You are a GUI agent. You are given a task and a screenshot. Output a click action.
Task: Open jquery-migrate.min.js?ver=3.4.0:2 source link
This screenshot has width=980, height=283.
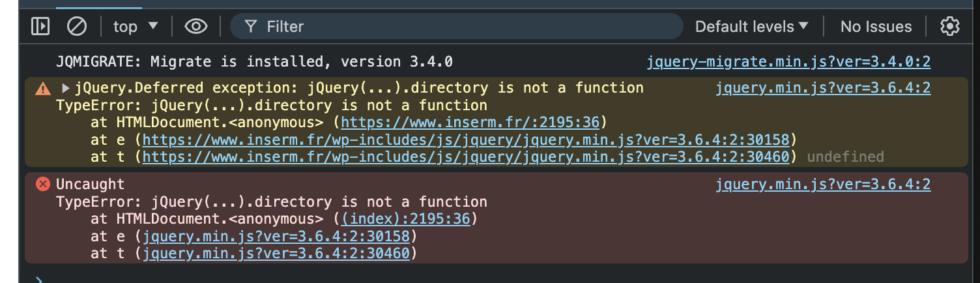(x=788, y=62)
